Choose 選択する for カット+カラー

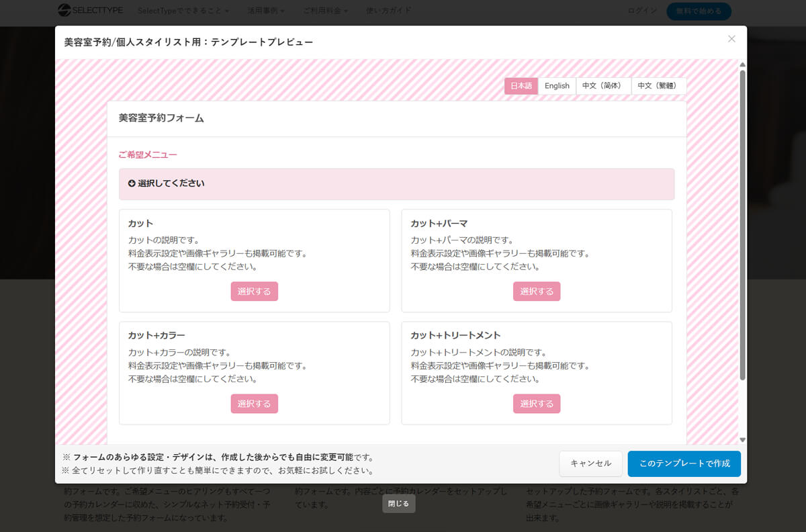click(254, 404)
